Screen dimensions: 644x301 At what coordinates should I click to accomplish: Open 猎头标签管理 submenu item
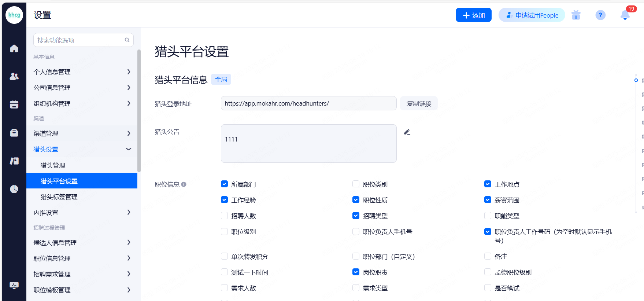[x=59, y=197]
